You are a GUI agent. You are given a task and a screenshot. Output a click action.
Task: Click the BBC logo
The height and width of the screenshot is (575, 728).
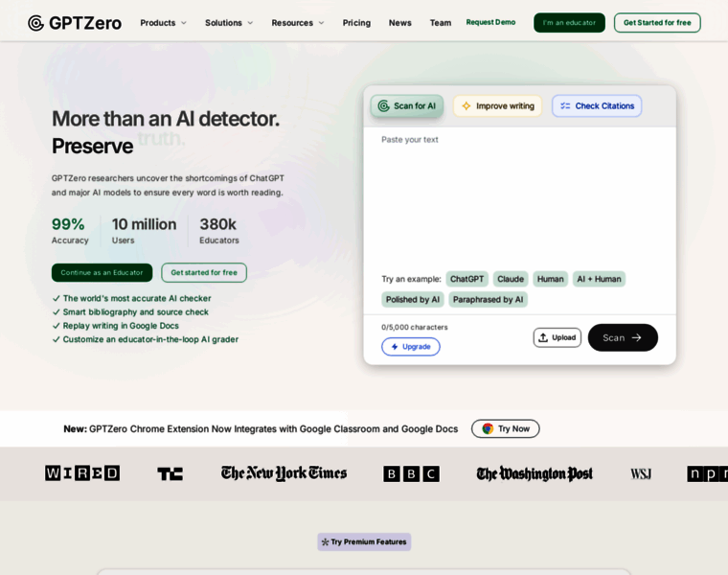(x=411, y=473)
